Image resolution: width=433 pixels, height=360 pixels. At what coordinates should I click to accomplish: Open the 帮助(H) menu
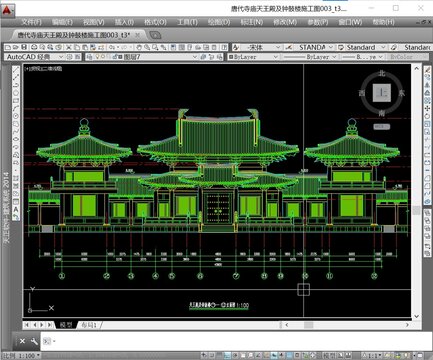pos(383,22)
